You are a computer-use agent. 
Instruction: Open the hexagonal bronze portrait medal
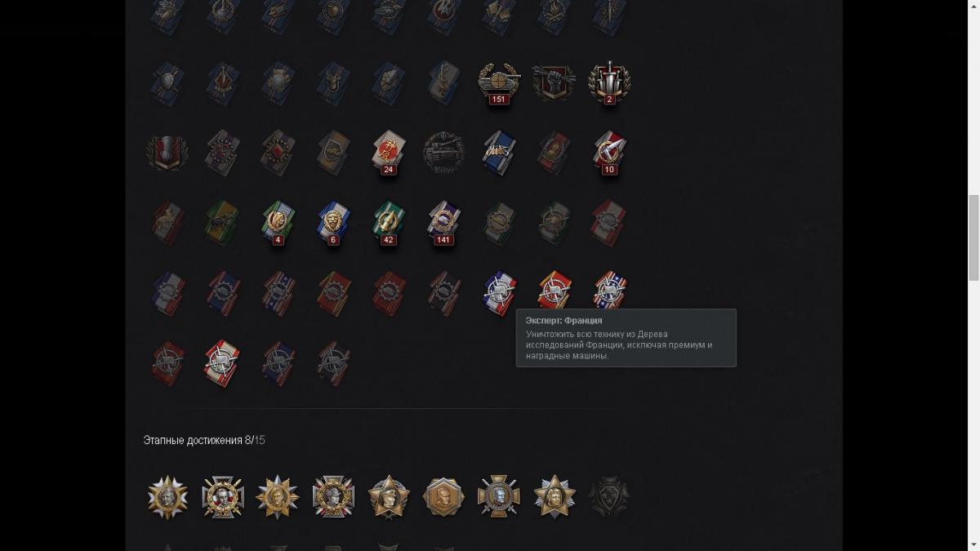tap(443, 496)
